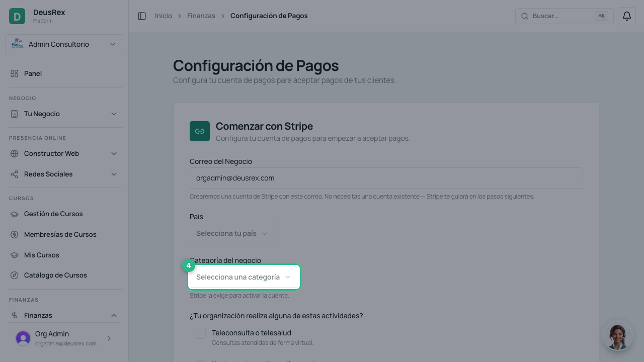Expand the Tu Negocio section chevron
The width and height of the screenshot is (644, 362).
(114, 114)
